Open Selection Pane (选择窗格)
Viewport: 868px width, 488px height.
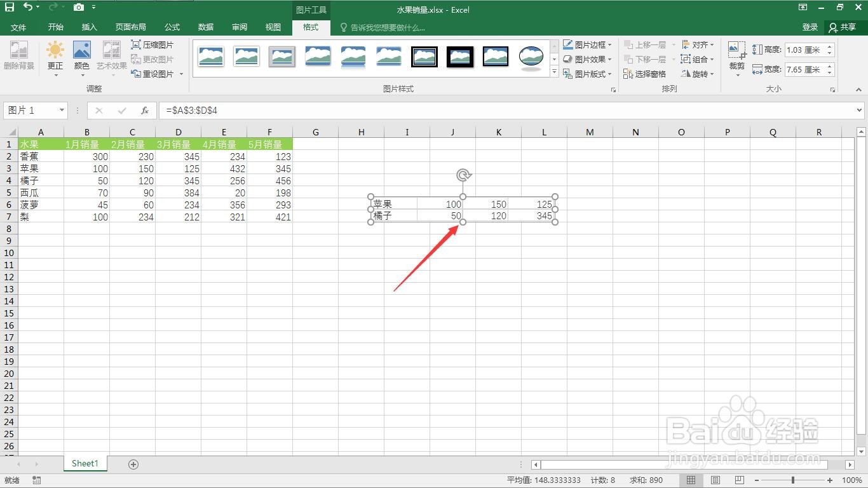645,74
